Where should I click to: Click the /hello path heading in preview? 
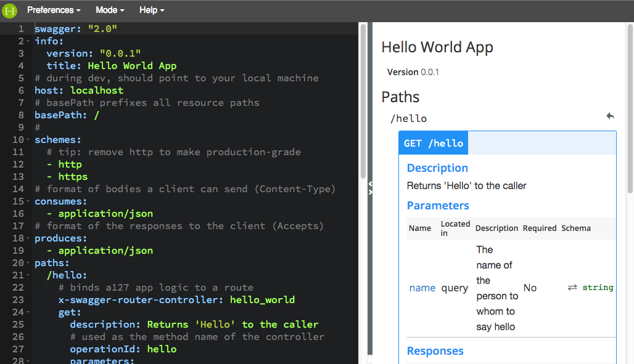click(408, 118)
